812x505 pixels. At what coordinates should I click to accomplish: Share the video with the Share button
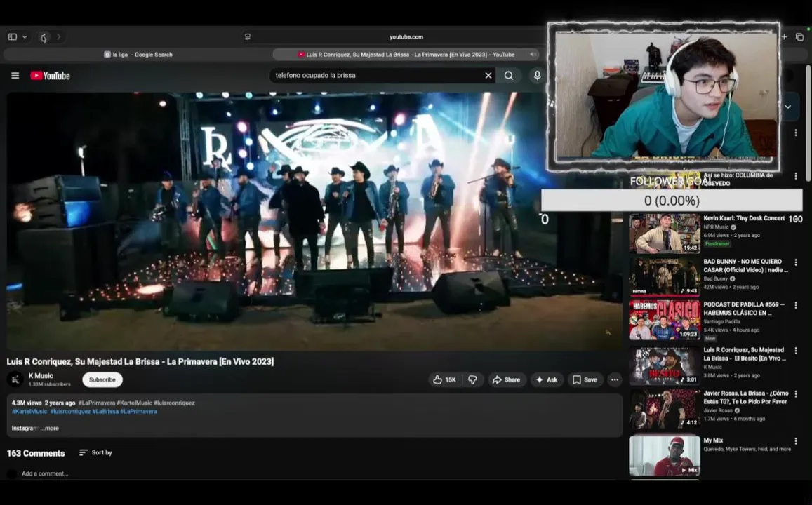(507, 379)
